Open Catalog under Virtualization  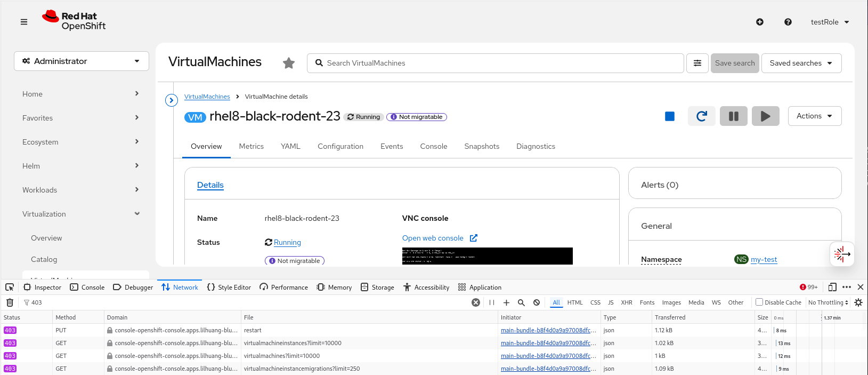pos(44,259)
